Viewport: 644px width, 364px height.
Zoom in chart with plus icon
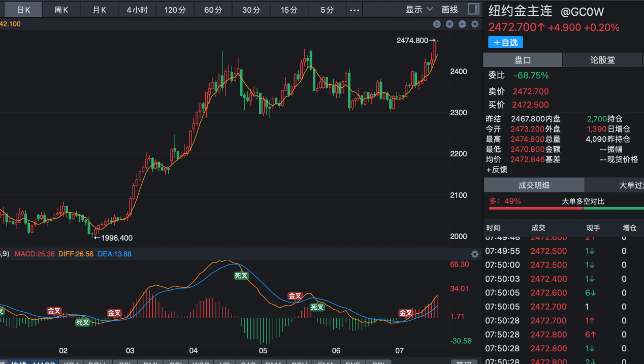coord(449,24)
